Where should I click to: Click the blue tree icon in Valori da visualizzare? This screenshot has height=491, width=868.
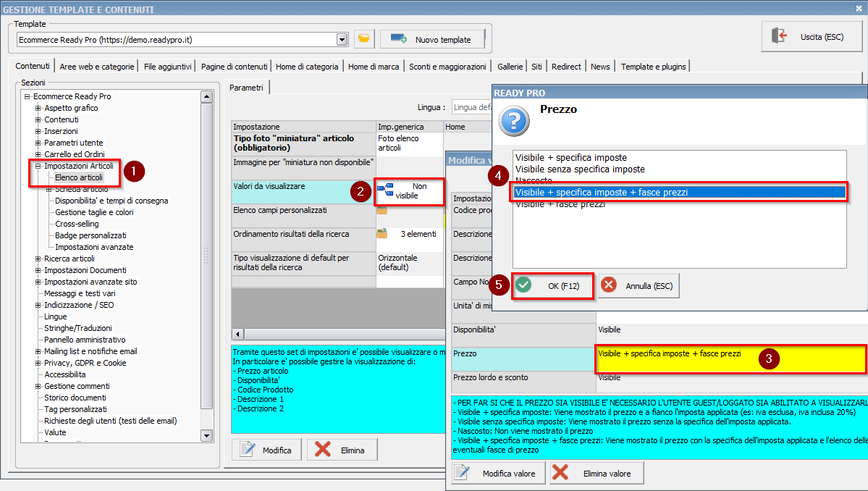385,190
